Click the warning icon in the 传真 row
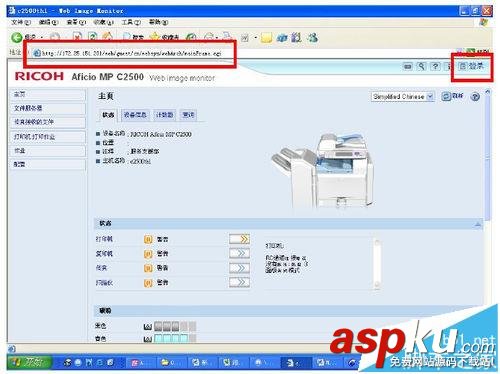 pyautogui.click(x=148, y=268)
